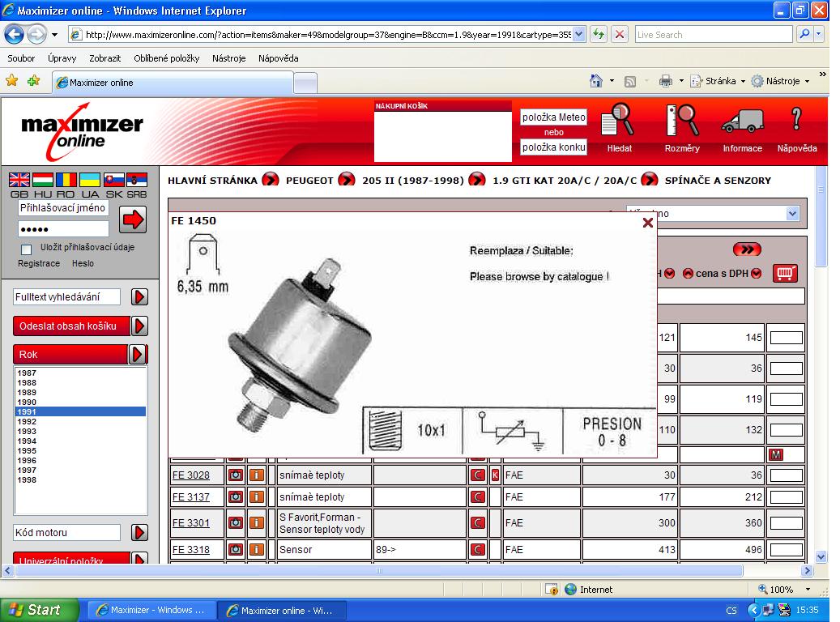The image size is (840, 622).
Task: Expand the Rok year arrow button
Action: point(138,355)
